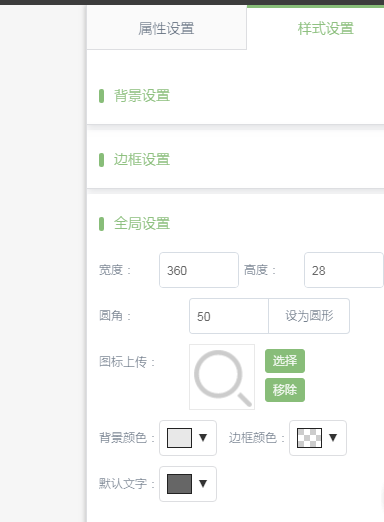Viewport: 384px width, 522px height.
Task: Open the 默认文字 color dropdown arrow
Action: coord(203,484)
